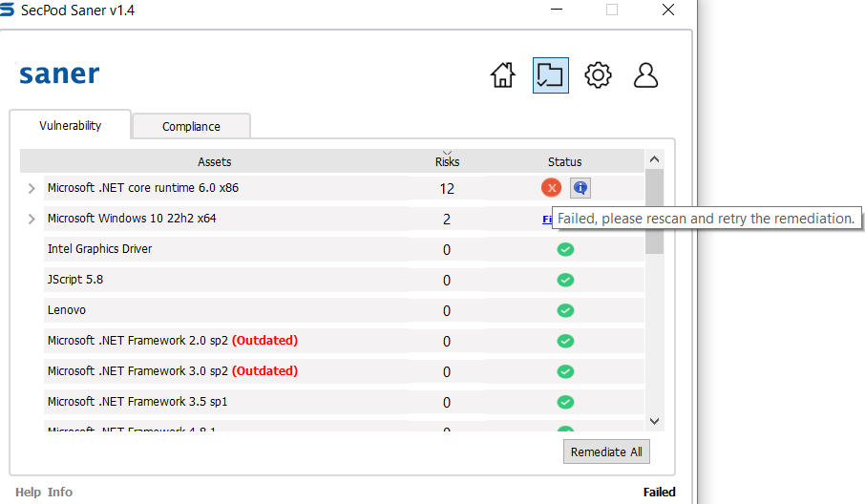Switch to the Compliance tab
Viewport: 865px width, 504px height.
click(x=191, y=126)
